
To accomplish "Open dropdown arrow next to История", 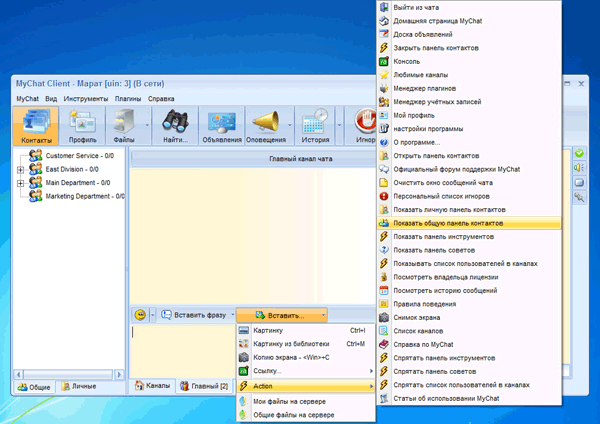I will click(339, 126).
